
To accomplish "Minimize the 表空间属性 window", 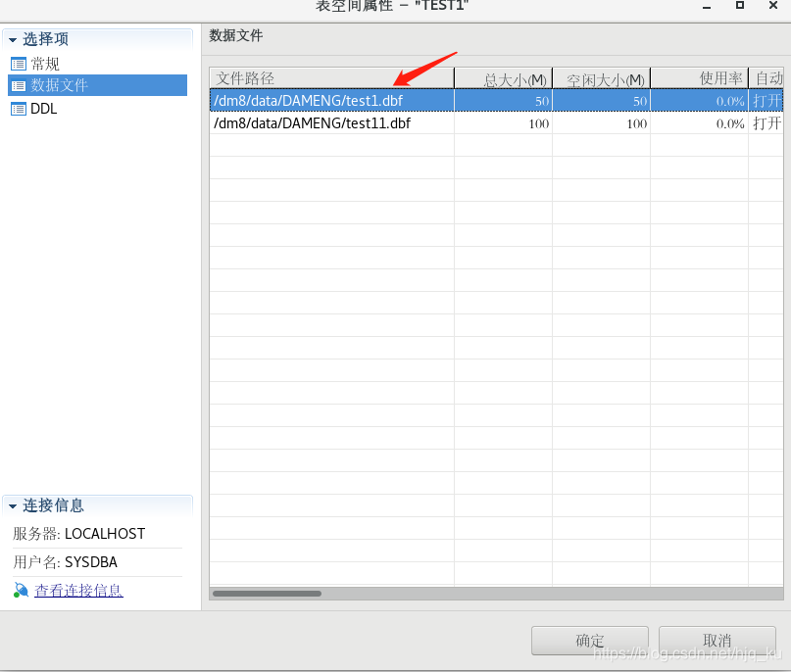I will coord(707,6).
